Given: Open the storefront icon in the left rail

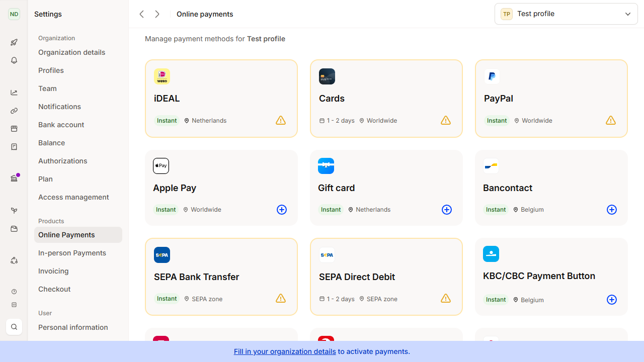Looking at the screenshot, I should (14, 129).
